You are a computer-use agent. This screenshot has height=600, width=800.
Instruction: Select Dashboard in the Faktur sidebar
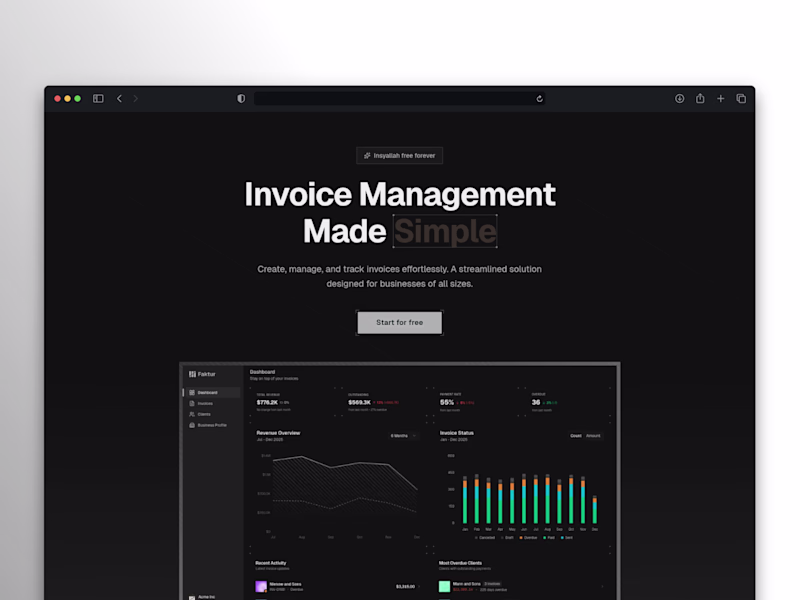pos(211,392)
